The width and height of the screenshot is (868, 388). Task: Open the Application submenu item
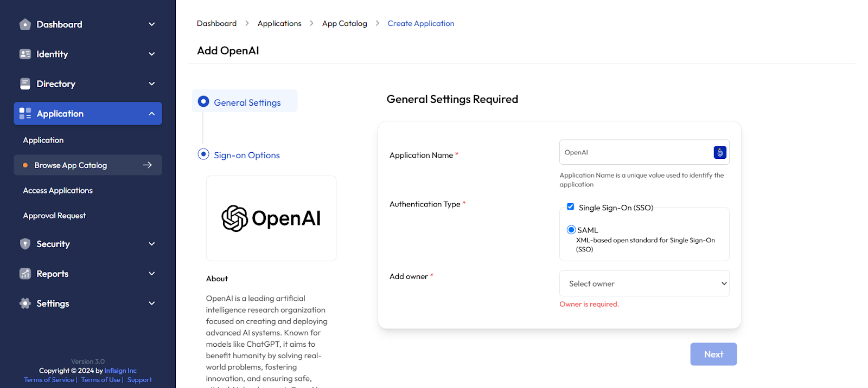43,140
